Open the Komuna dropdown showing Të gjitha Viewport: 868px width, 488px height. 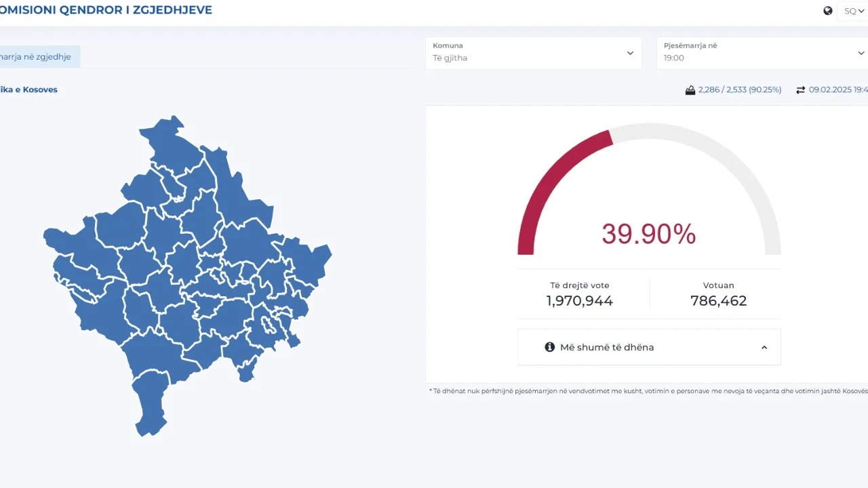pyautogui.click(x=533, y=53)
